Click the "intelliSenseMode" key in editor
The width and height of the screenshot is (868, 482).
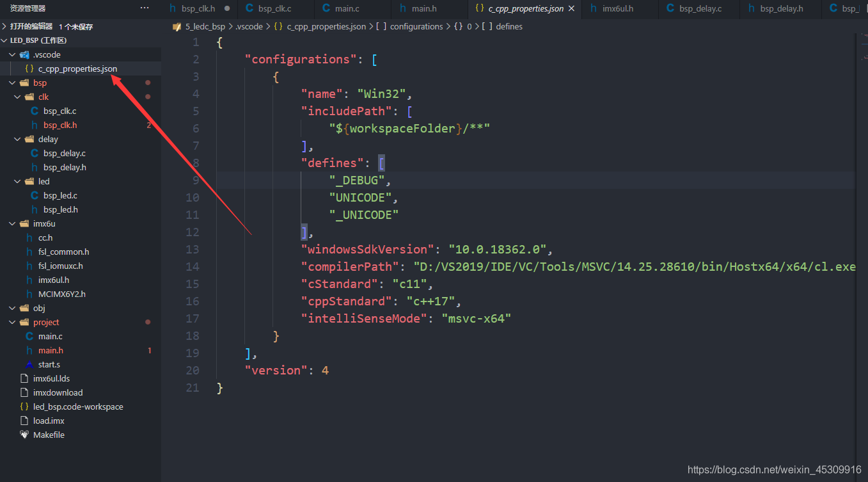tap(364, 318)
